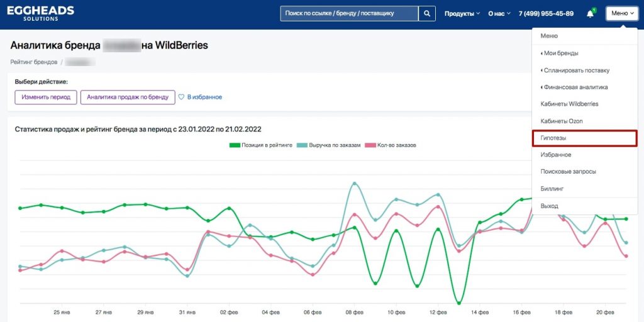Click the 14 фев axis label
644x322 pixels.
pyautogui.click(x=480, y=312)
